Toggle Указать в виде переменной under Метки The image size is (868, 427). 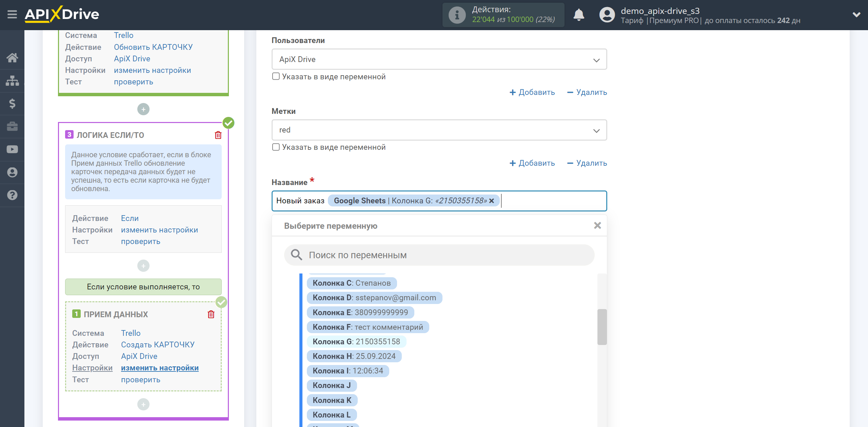tap(276, 147)
